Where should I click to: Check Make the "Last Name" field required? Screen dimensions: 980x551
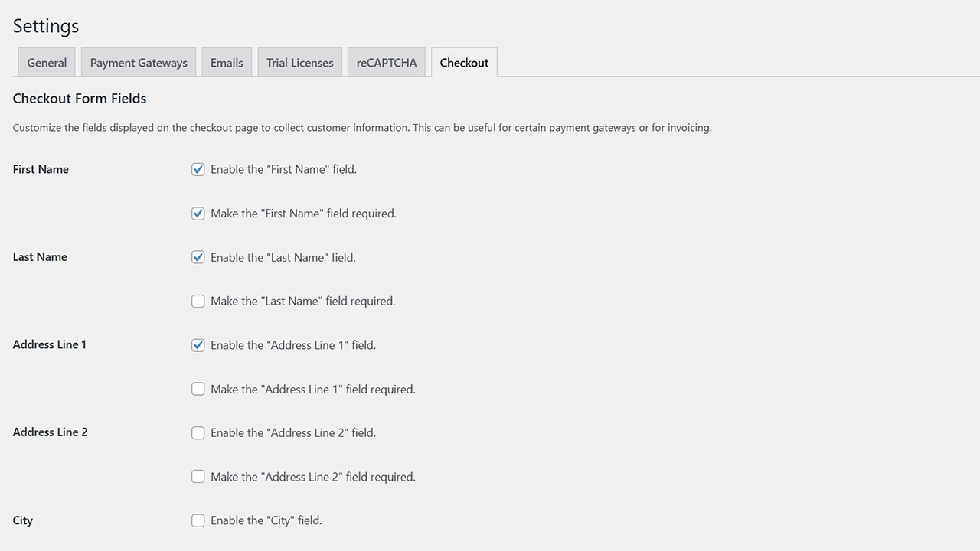click(x=198, y=302)
